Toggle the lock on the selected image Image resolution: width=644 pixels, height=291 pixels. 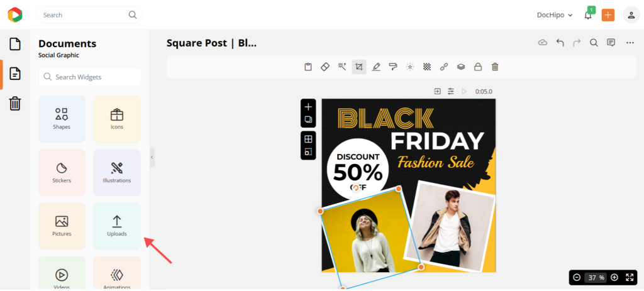pyautogui.click(x=478, y=67)
